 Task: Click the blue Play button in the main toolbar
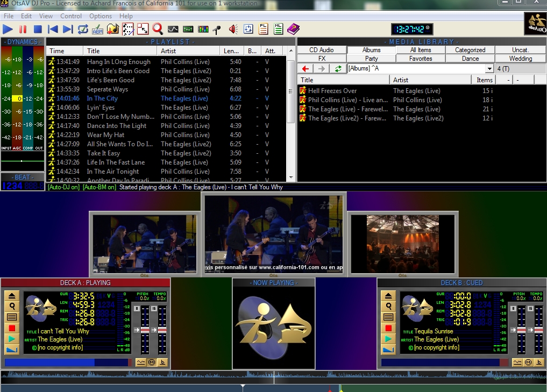(8, 29)
